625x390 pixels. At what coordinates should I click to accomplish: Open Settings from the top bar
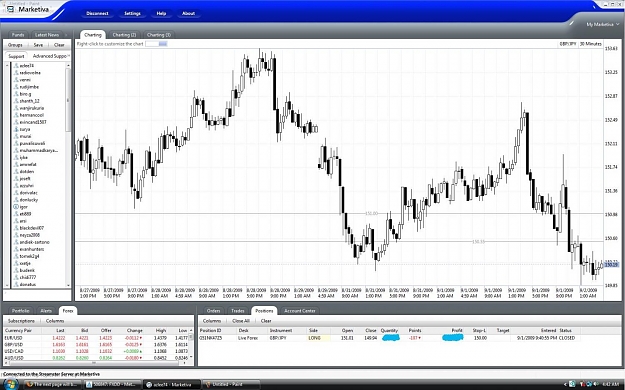[132, 14]
